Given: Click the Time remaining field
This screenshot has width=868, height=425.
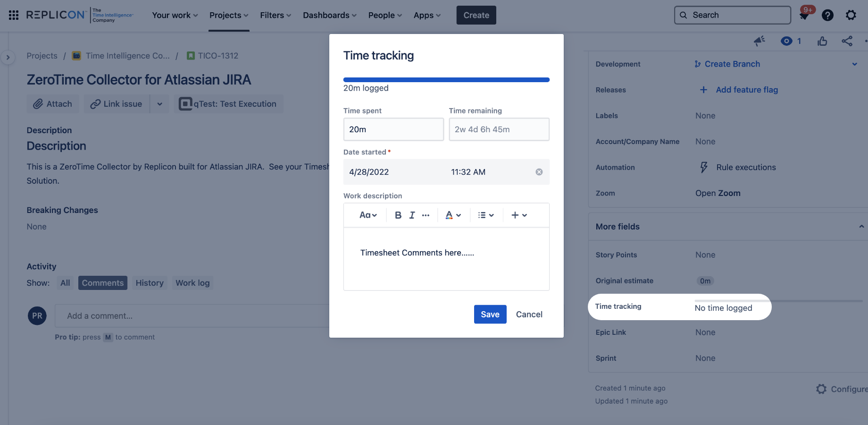Looking at the screenshot, I should (499, 129).
